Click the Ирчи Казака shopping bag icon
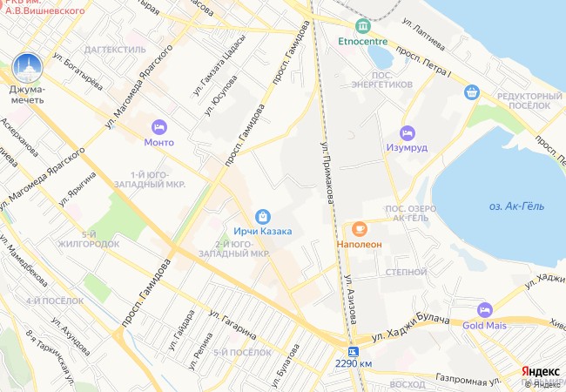The height and width of the screenshot is (392, 566). click(x=262, y=217)
